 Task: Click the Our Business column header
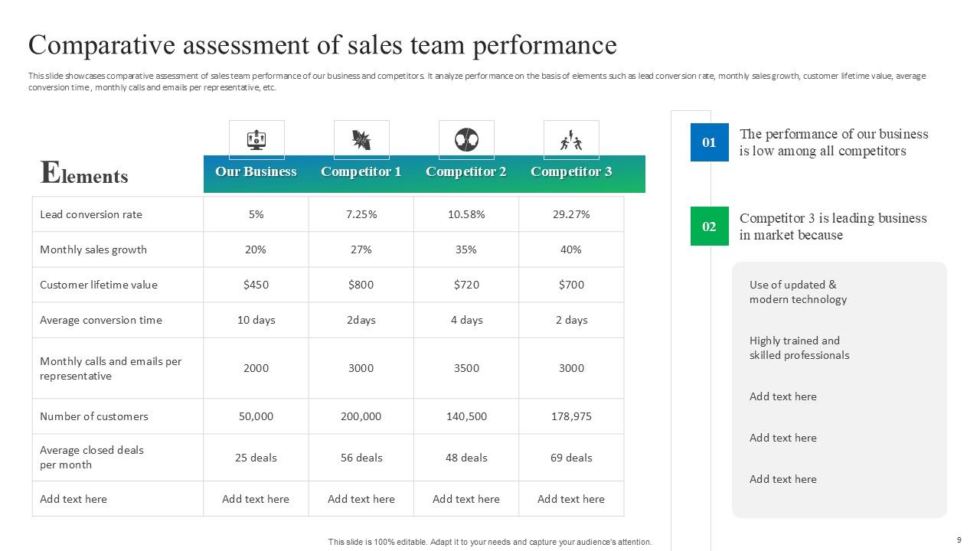[256, 172]
